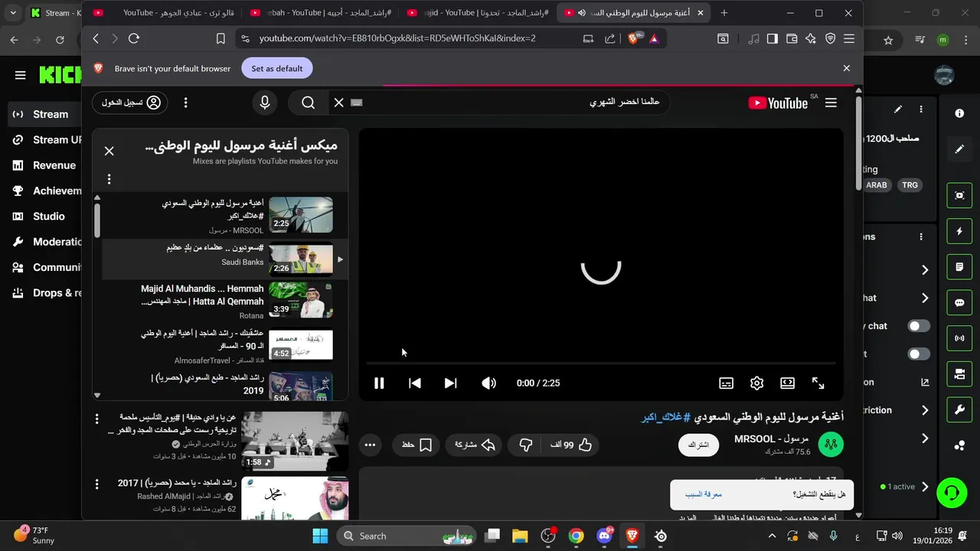The width and height of the screenshot is (980, 551).
Task: Play the AlmosaferTravel عاشقينك playlist video
Action: (224, 346)
